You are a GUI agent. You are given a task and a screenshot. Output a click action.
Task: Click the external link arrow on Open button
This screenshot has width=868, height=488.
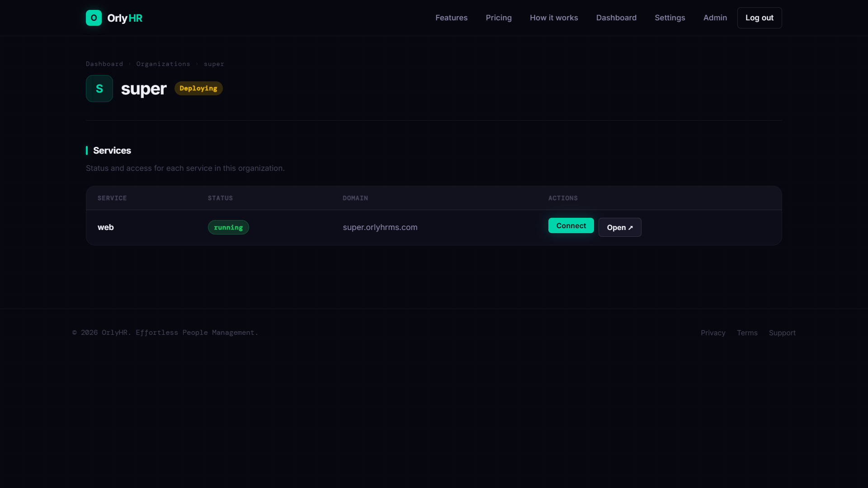tap(631, 228)
